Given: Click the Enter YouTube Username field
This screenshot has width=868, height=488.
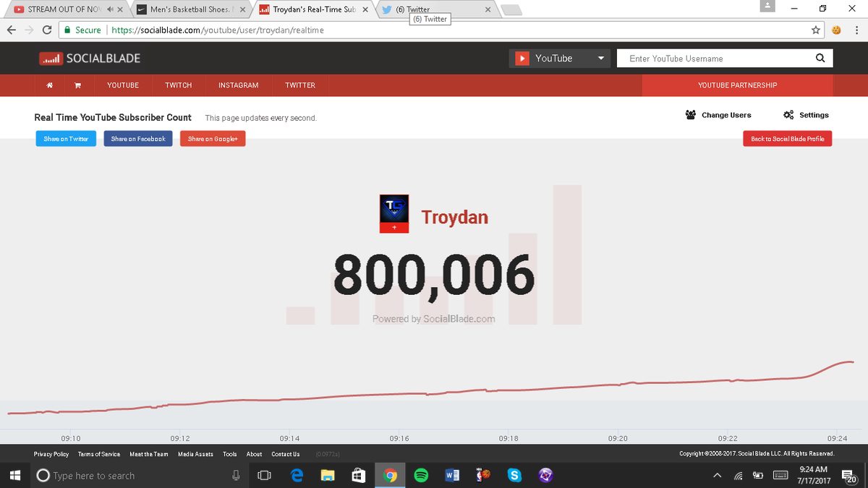Looking at the screenshot, I should pos(712,59).
